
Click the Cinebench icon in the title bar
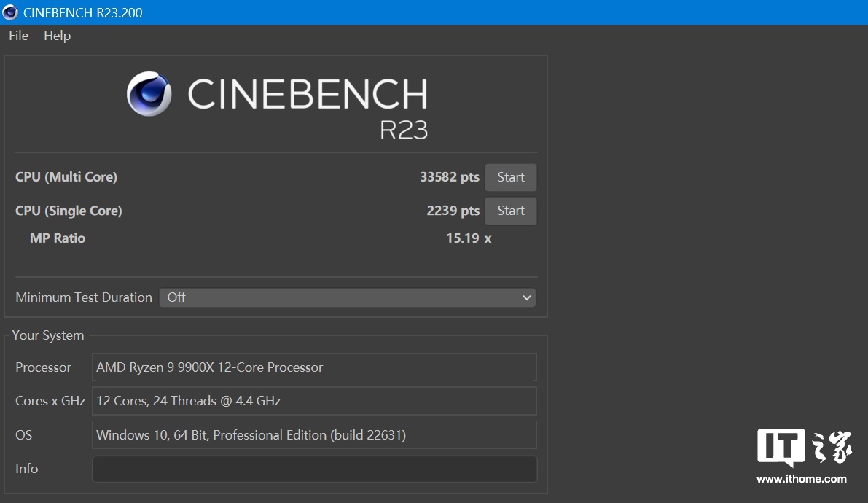(10, 12)
